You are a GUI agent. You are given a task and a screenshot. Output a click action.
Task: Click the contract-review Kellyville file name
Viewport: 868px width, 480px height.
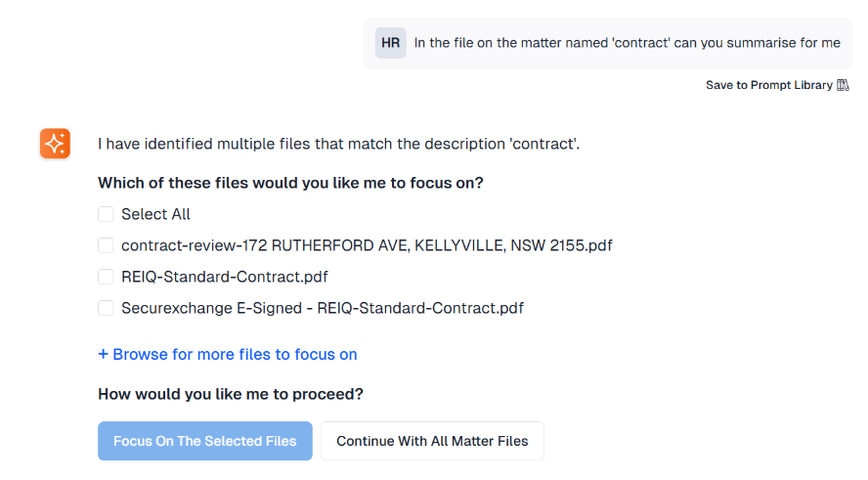tap(367, 245)
